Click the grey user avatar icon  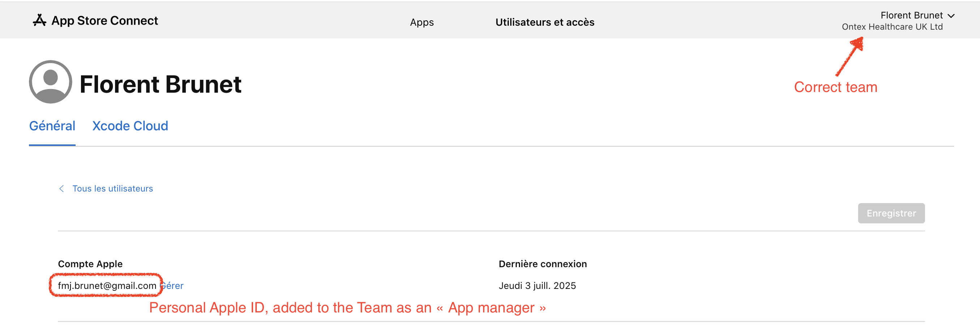point(50,82)
